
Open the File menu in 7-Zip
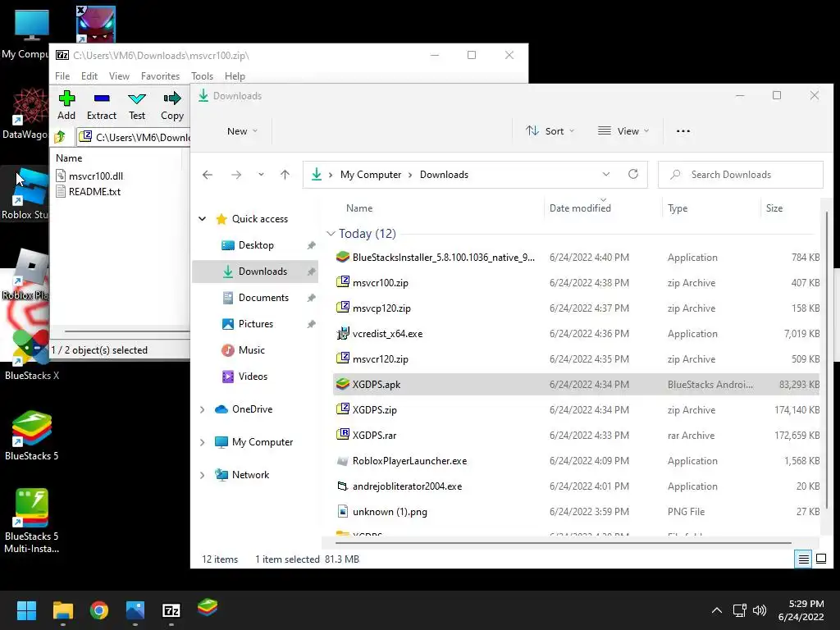62,76
